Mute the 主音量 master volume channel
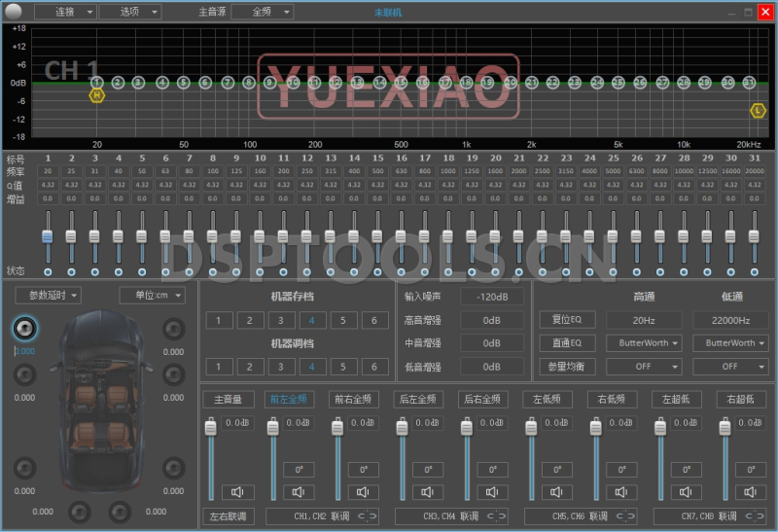The image size is (778, 532). tap(236, 492)
